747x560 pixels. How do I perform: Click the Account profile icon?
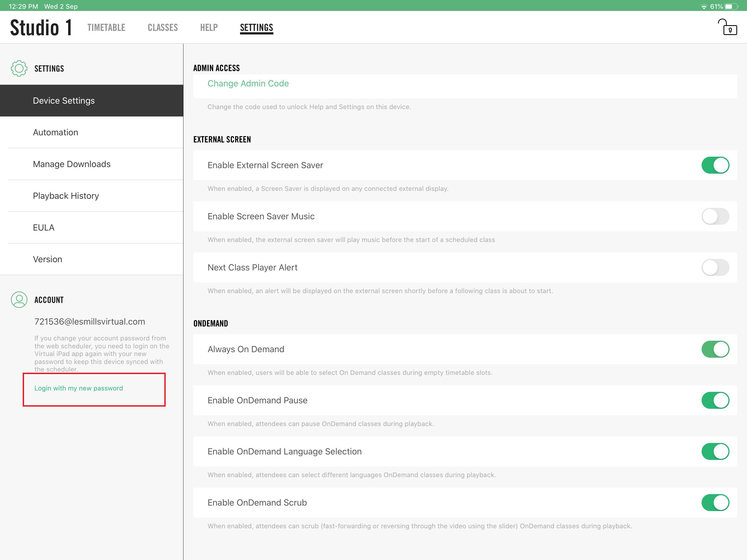19,300
